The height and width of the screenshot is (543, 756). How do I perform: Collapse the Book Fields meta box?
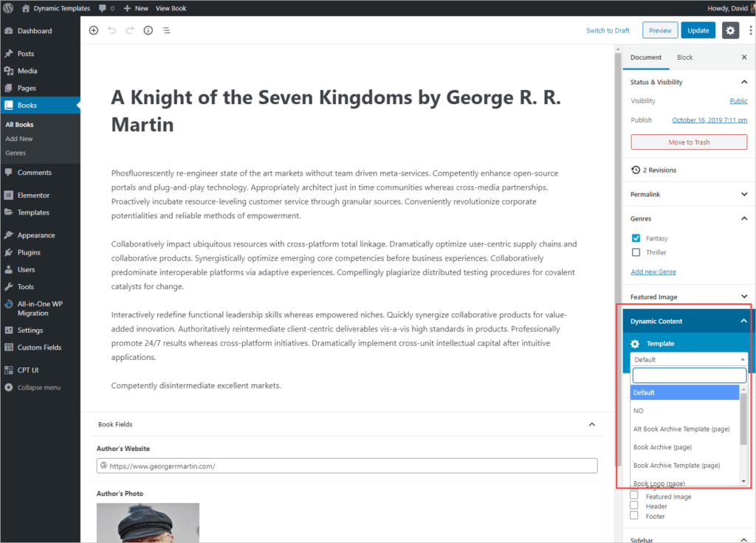[x=591, y=424]
